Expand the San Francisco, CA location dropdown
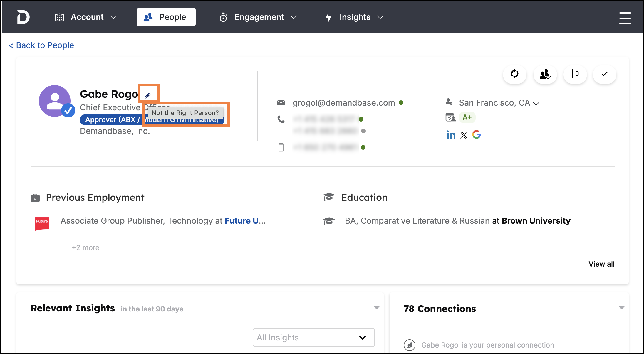644x354 pixels. pyautogui.click(x=536, y=103)
